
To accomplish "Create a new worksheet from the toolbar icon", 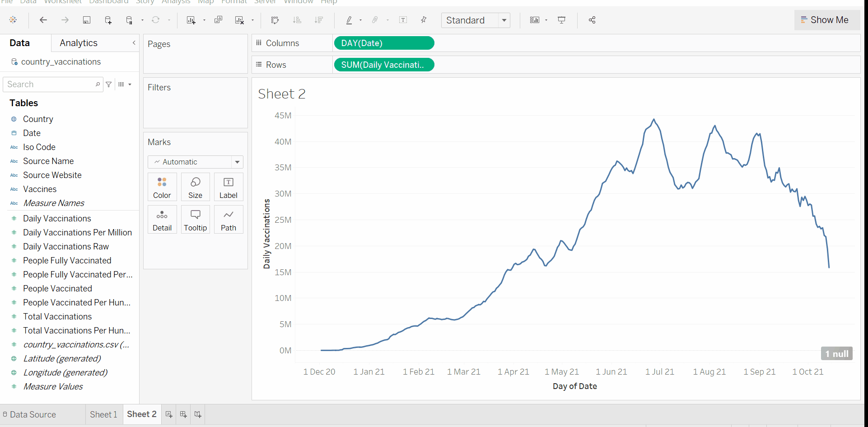I will [191, 20].
